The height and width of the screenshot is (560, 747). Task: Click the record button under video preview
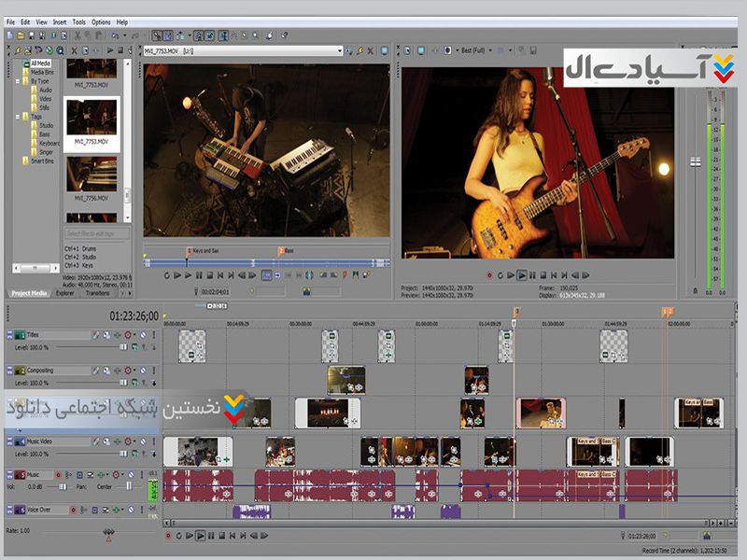point(488,275)
